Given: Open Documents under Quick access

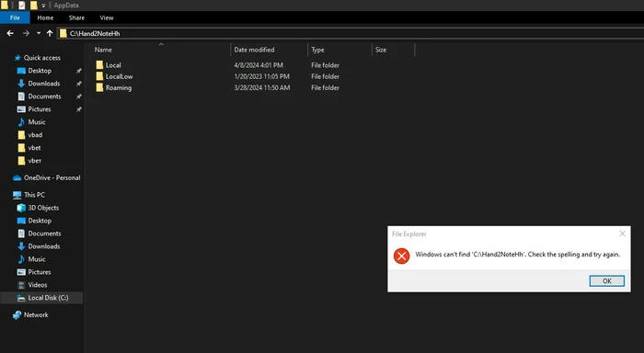Looking at the screenshot, I should point(44,97).
